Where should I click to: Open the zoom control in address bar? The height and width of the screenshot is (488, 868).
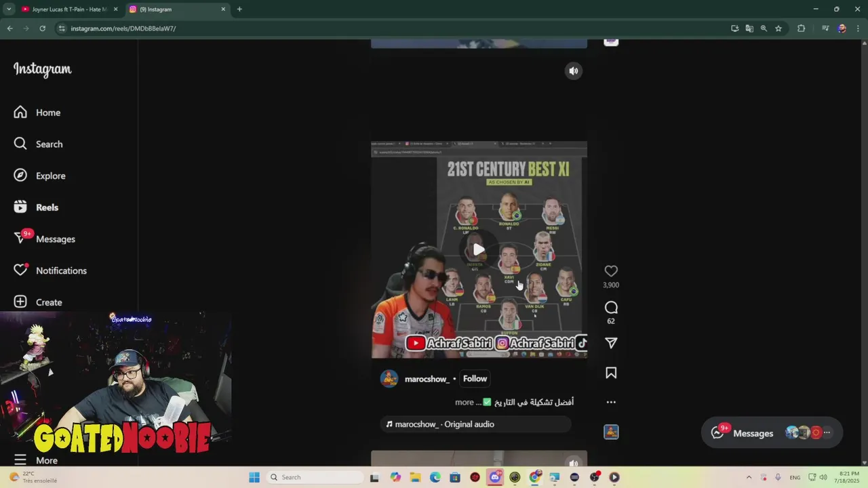coord(764,28)
